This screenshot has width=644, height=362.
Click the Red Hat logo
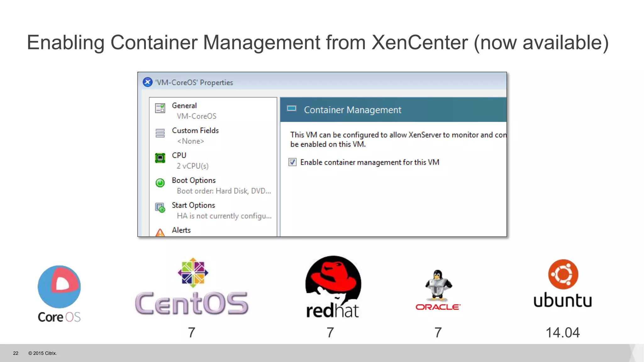tap(333, 287)
